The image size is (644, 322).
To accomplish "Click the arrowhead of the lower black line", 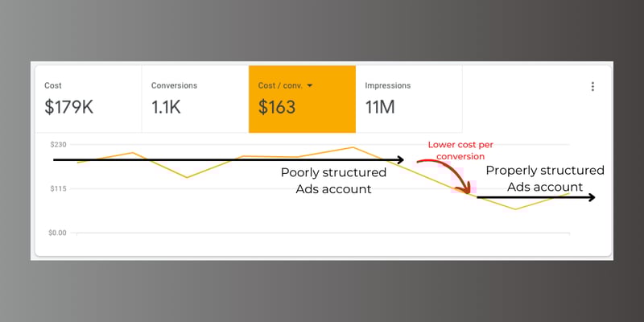I will tap(592, 197).
